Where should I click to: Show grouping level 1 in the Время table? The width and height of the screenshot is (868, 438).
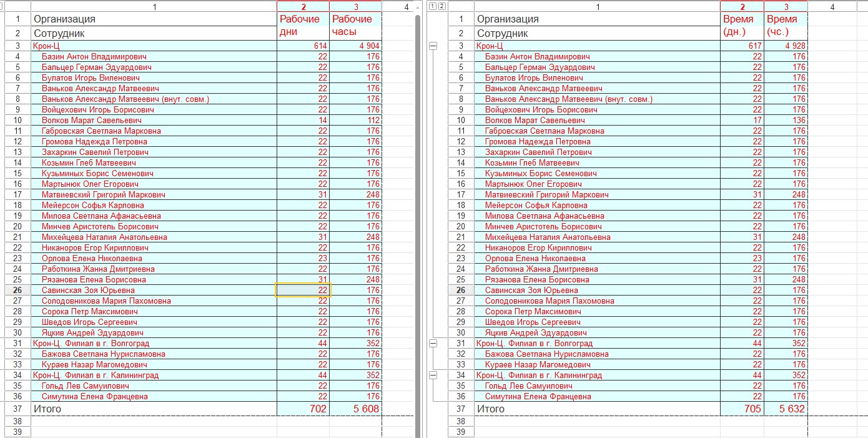[433, 6]
